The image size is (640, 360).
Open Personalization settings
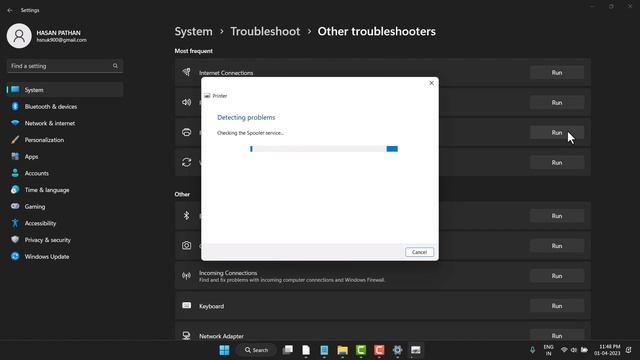click(x=65, y=140)
